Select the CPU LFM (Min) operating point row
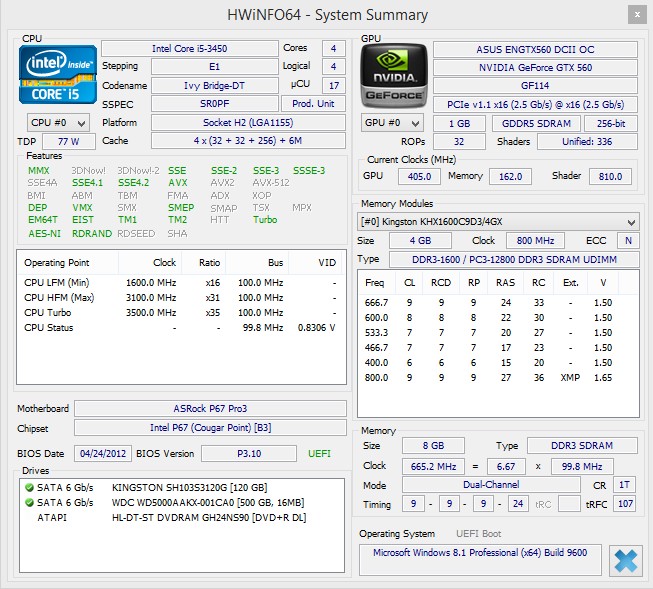The image size is (653, 589). (181, 283)
